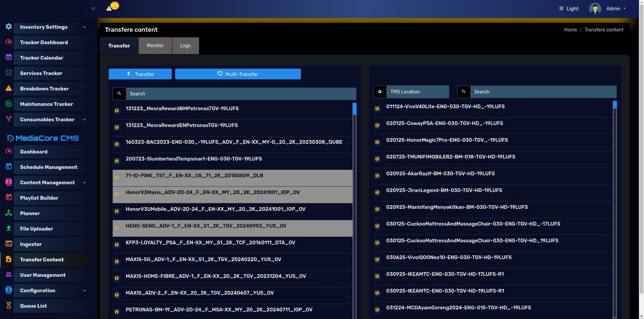This screenshot has width=644, height=319.
Task: Click the Configuration icon in sidebar
Action: (x=8, y=290)
